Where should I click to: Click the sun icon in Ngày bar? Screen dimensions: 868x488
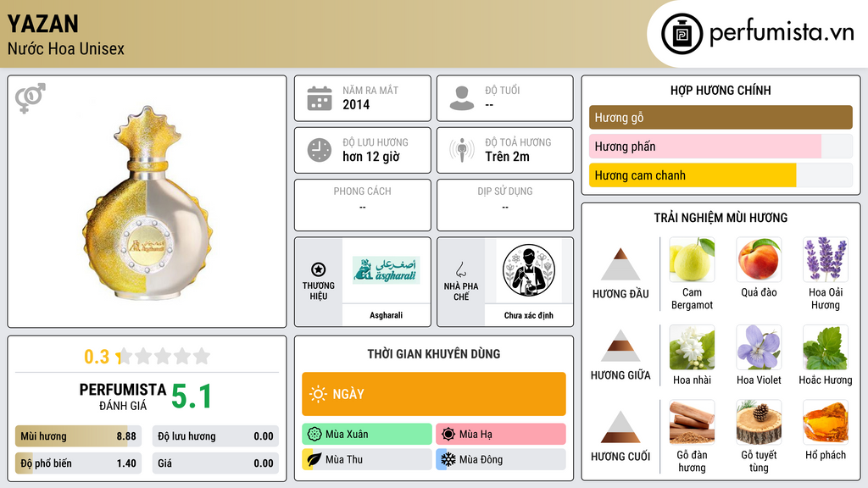pyautogui.click(x=318, y=394)
